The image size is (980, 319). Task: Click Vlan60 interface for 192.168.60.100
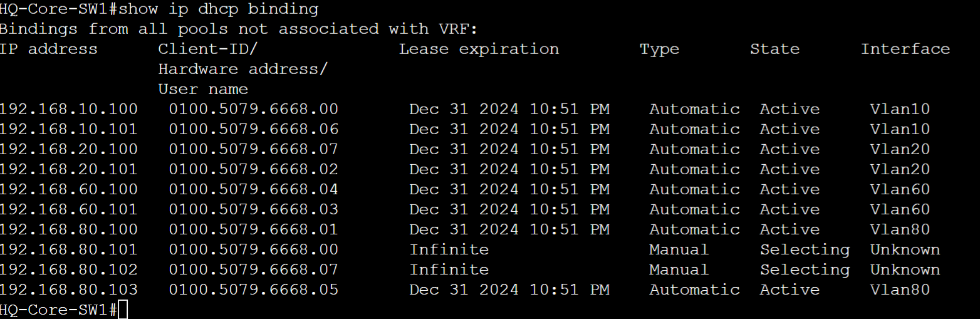tap(900, 189)
